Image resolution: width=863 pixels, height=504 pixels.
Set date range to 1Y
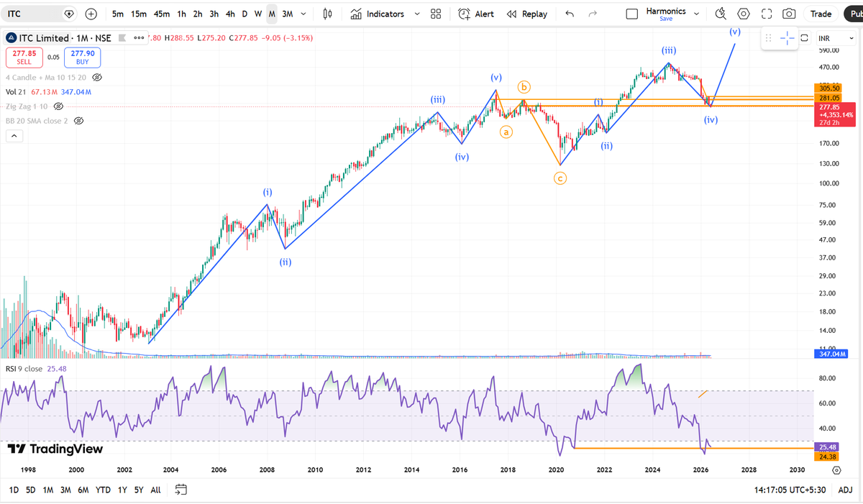(x=122, y=490)
